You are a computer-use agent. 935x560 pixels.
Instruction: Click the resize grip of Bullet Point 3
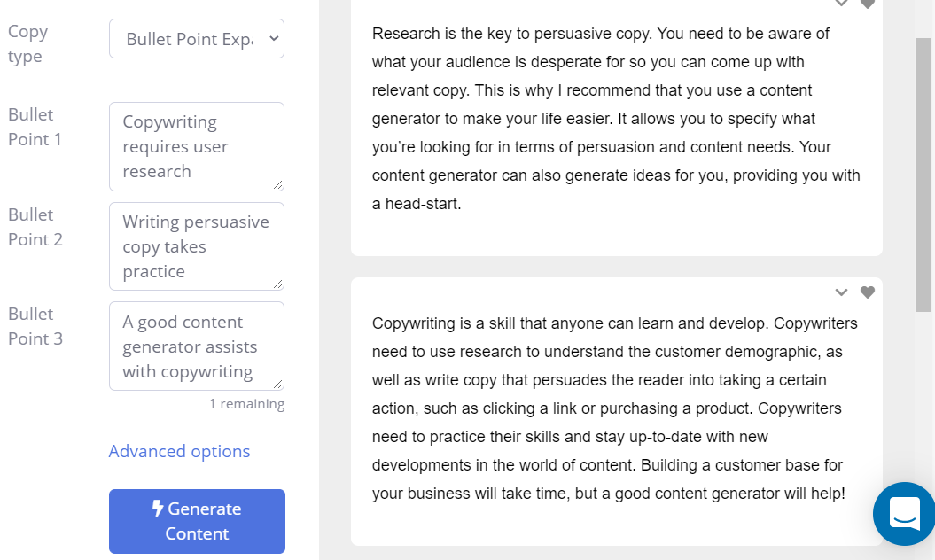tap(279, 385)
